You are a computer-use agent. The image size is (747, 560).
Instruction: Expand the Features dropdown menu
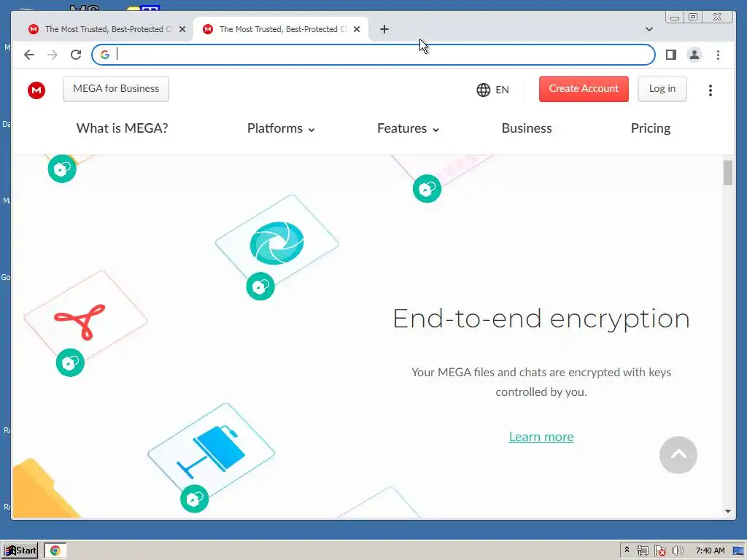408,128
